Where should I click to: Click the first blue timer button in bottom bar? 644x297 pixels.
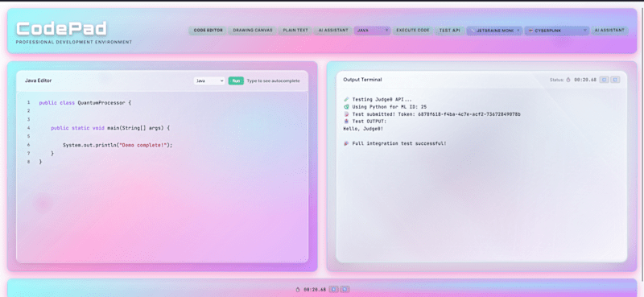coord(334,289)
